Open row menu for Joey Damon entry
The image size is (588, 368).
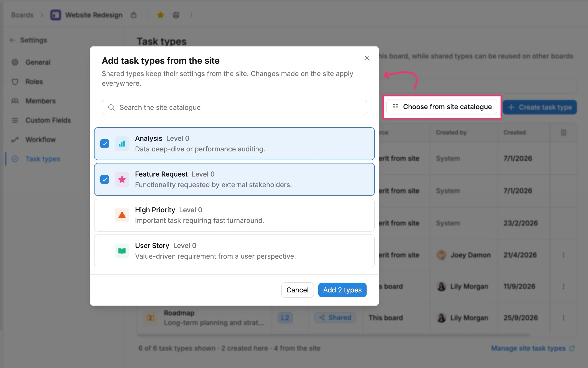[x=563, y=255]
